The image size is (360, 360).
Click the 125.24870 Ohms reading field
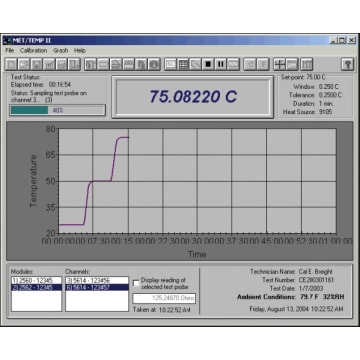[x=164, y=298]
